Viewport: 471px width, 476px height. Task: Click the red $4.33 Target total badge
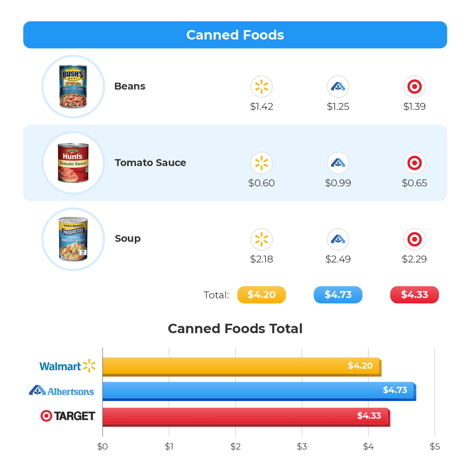[x=414, y=295]
